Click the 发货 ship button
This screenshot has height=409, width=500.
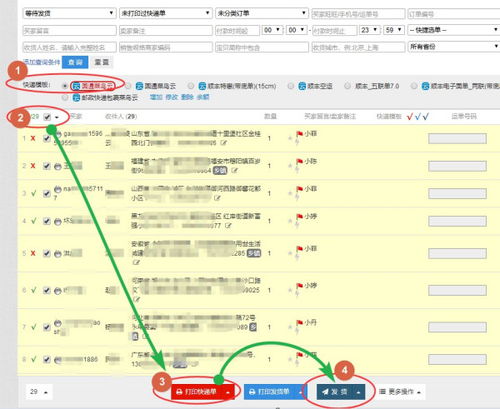[x=335, y=392]
